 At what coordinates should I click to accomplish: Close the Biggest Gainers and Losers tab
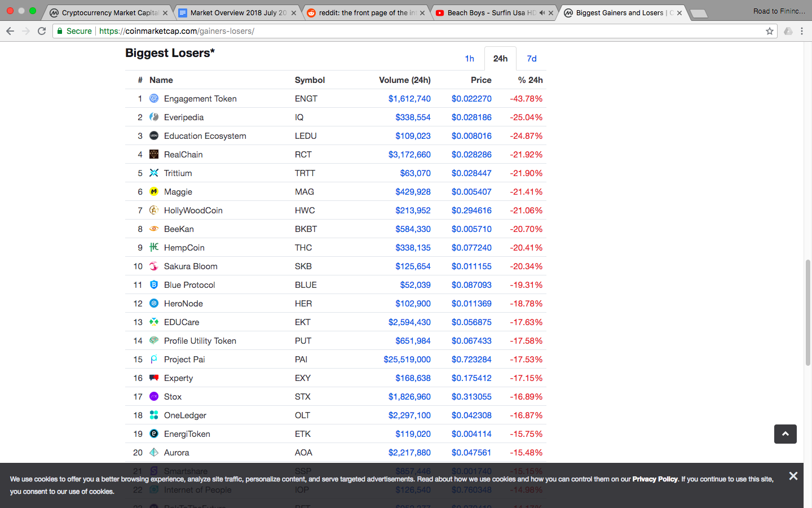pyautogui.click(x=679, y=12)
